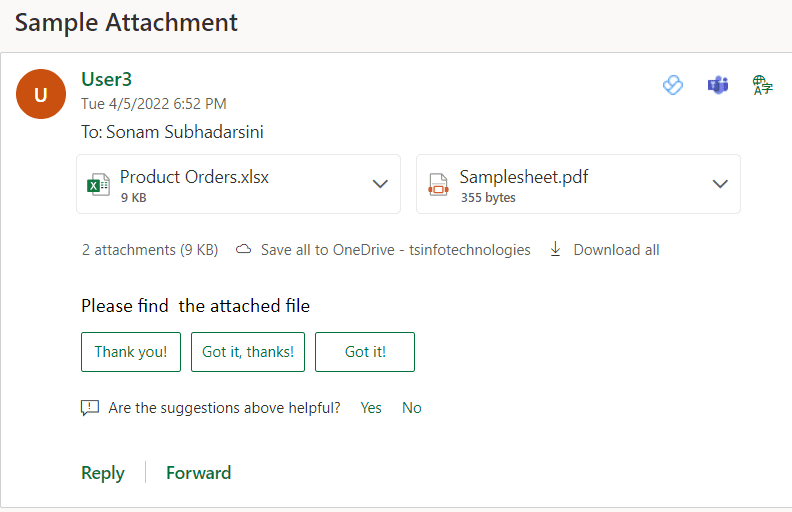Click the Excel icon on Product Orders.xlsx
This screenshot has width=792, height=512.
98,184
